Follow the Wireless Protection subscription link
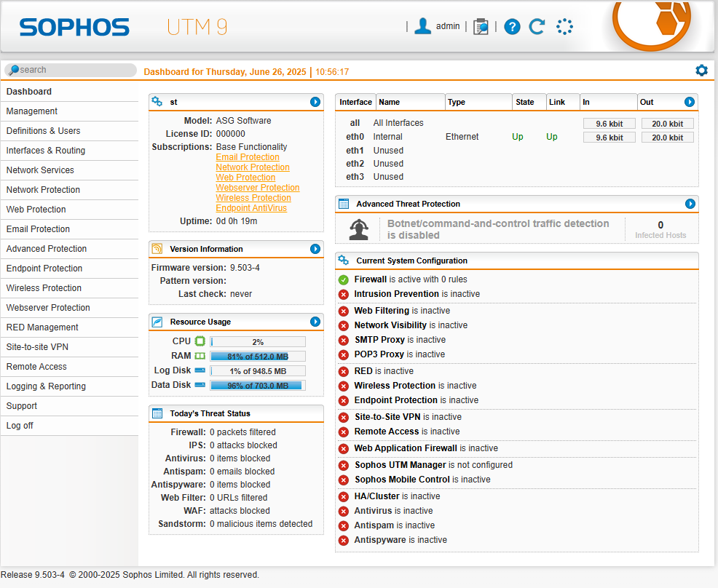Viewport: 718px width, 588px height. 253,198
